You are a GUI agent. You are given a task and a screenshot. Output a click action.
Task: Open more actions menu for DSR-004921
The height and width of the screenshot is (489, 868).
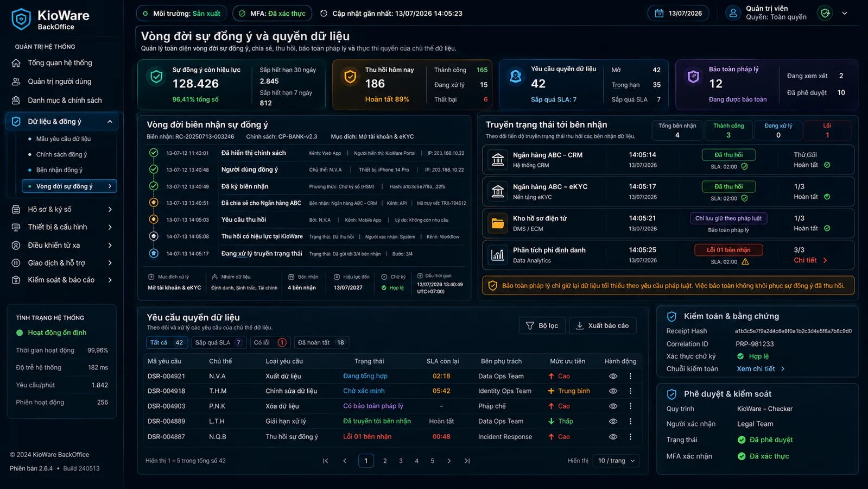[630, 376]
